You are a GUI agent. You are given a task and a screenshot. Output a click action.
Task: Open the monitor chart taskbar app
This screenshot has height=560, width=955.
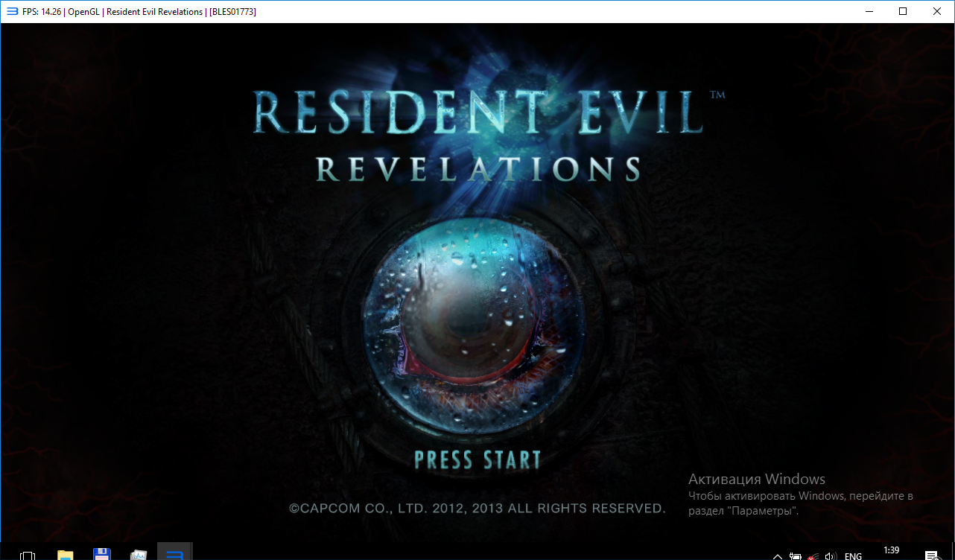coord(139,555)
